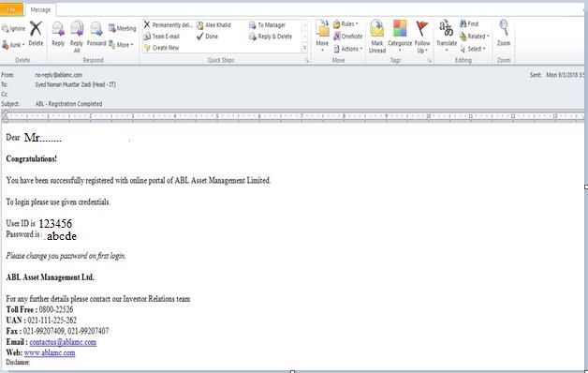Expand the Follow Up flag menu
The height and width of the screenshot is (373, 588).
click(422, 37)
